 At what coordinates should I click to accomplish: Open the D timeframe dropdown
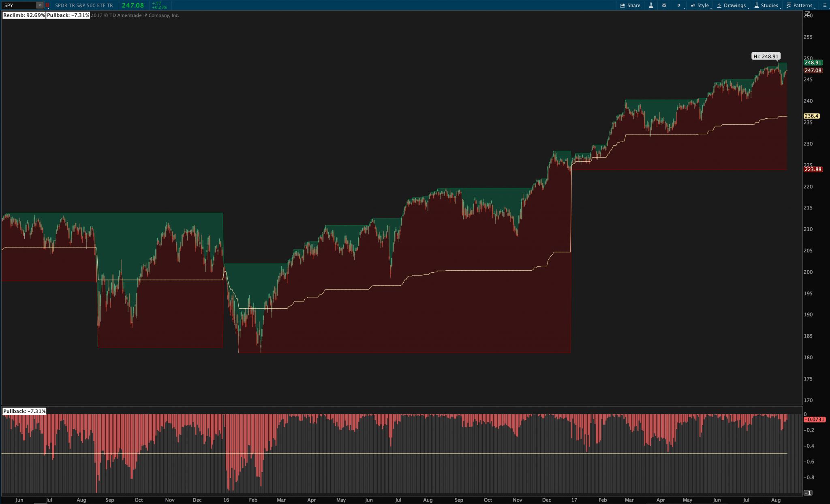click(x=679, y=5)
